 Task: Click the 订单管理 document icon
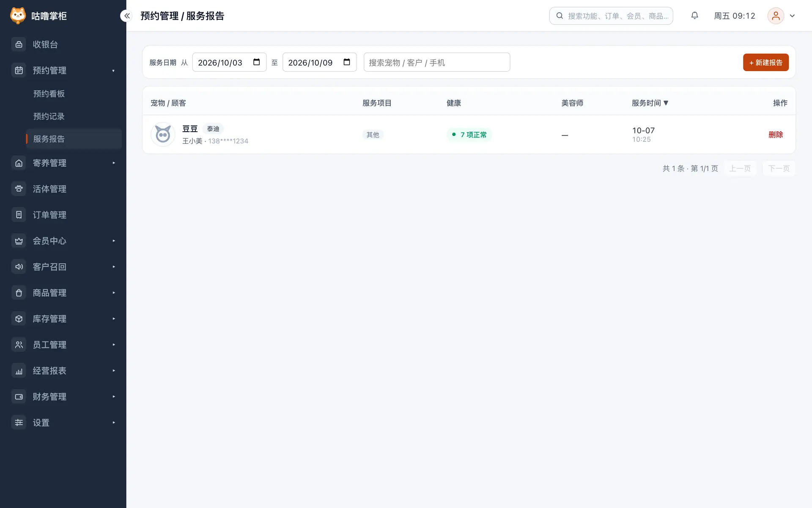[19, 215]
